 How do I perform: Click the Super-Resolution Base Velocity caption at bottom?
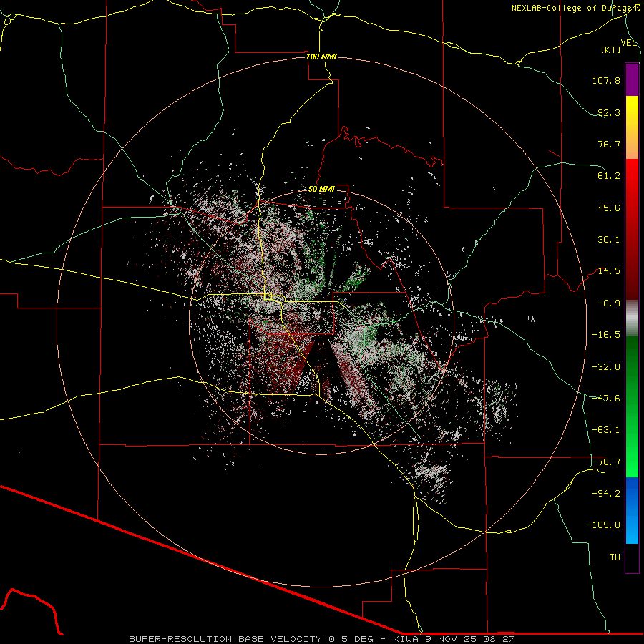click(x=321, y=639)
